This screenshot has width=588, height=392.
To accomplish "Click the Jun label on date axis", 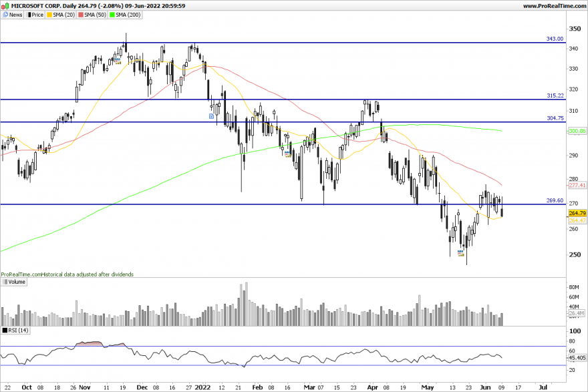I will point(485,387).
